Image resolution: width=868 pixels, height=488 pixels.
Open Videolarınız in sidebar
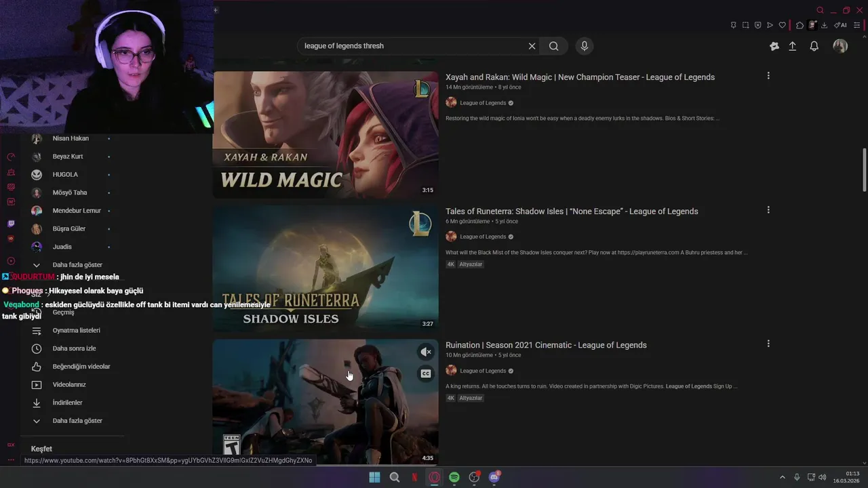(69, 385)
